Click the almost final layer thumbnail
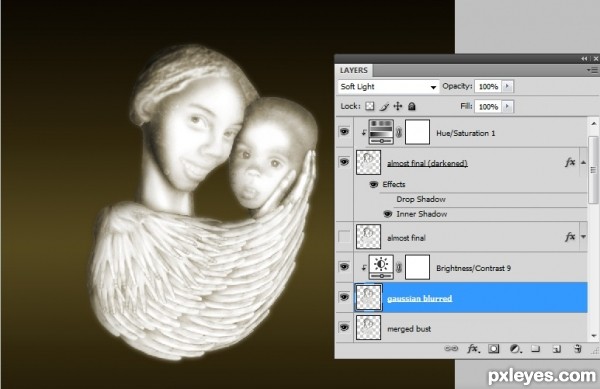 [x=368, y=237]
